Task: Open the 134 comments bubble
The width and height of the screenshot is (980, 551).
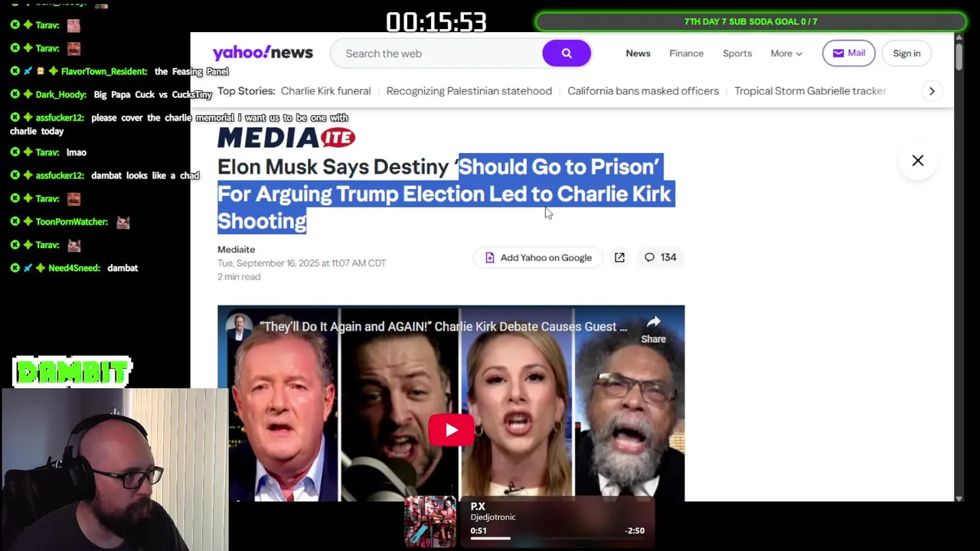Action: (x=660, y=257)
